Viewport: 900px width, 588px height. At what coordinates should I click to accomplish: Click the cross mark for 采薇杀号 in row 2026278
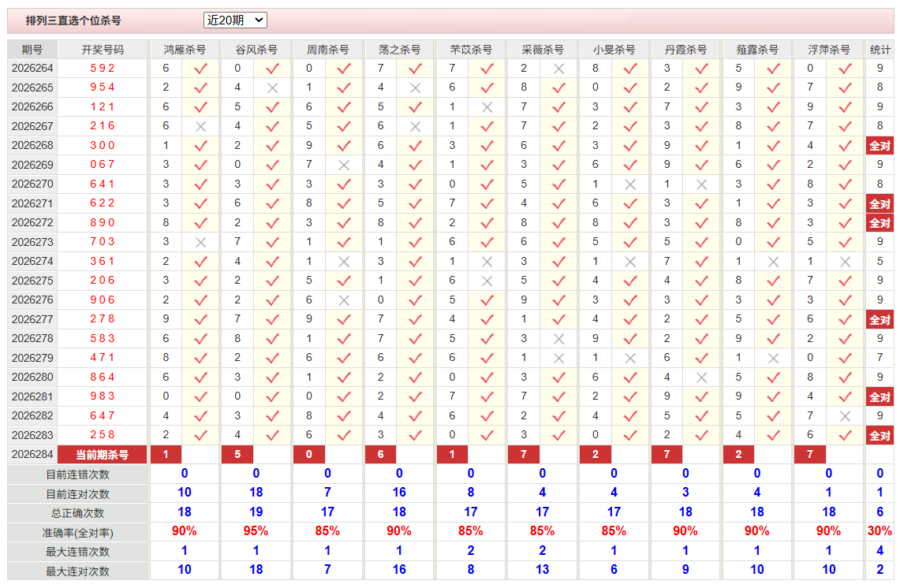[558, 339]
